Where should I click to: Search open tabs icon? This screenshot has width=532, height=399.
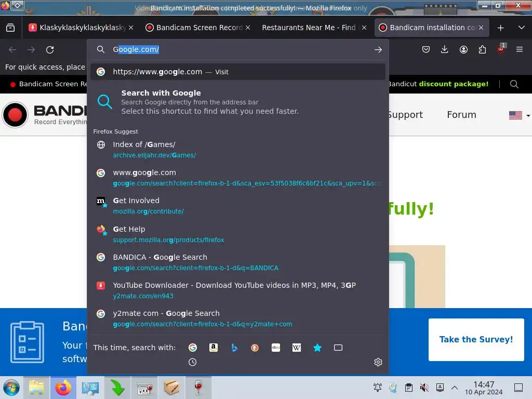pos(338,348)
